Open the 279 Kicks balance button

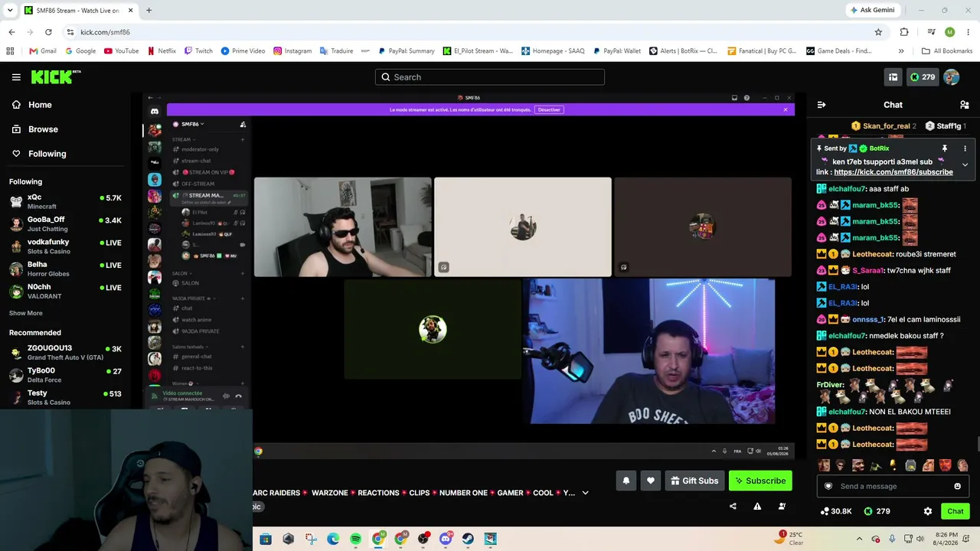pyautogui.click(x=923, y=77)
